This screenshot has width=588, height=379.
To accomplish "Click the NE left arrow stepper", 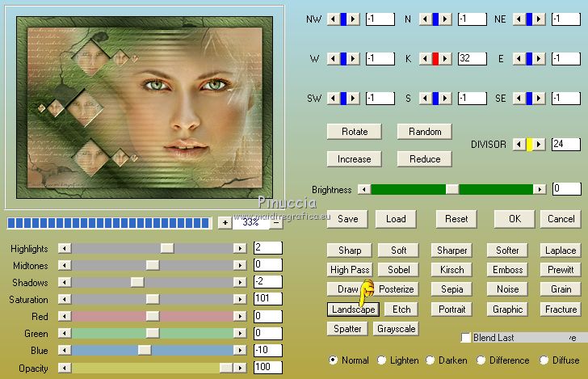I will 519,19.
